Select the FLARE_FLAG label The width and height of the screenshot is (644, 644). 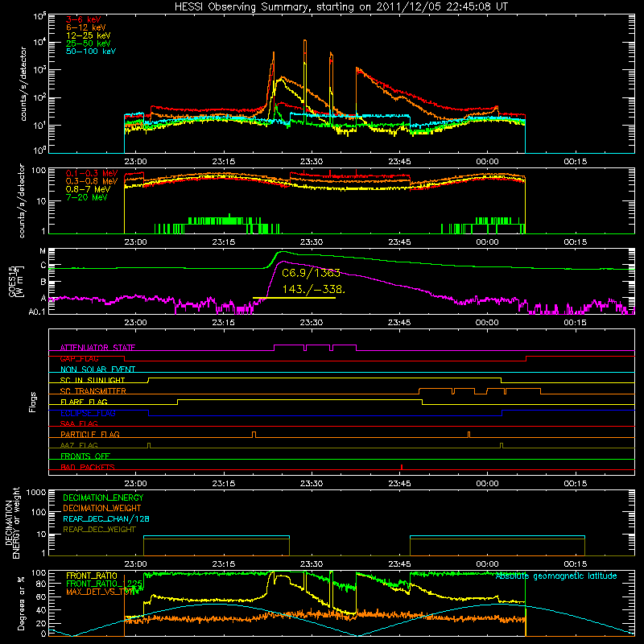(x=84, y=402)
